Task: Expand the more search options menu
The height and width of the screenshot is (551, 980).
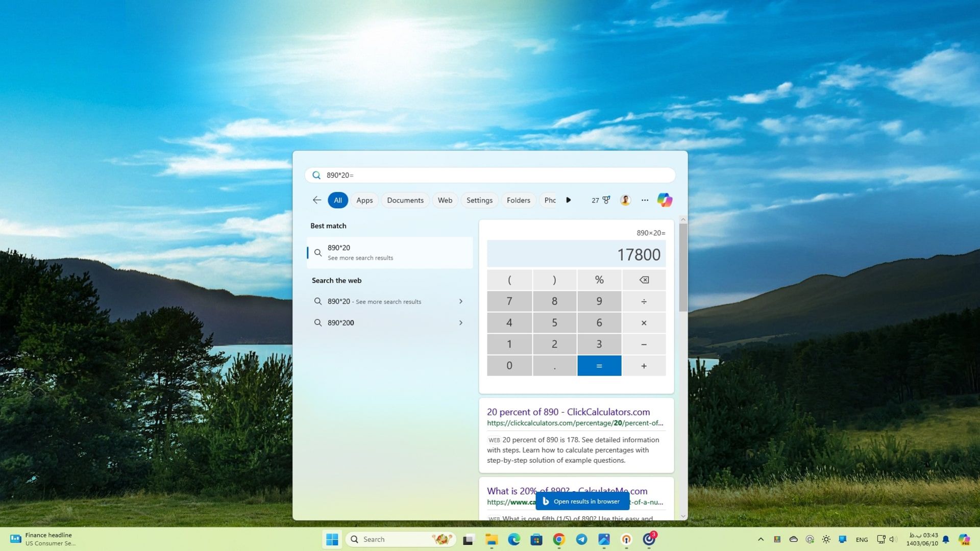Action: (x=644, y=200)
